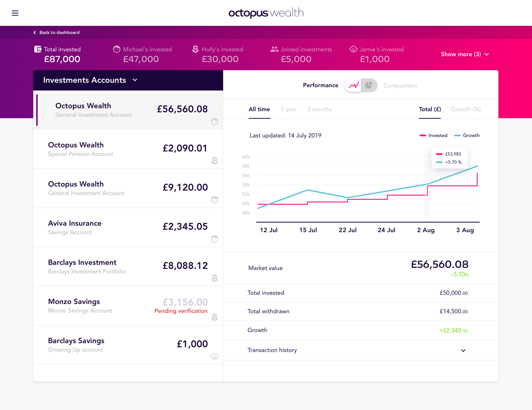This screenshot has width=532, height=410.
Task: Open the hamburger menu
Action: coord(15,13)
